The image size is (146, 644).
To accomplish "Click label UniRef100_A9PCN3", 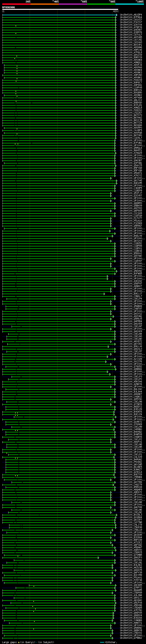I will [x=131, y=75].
